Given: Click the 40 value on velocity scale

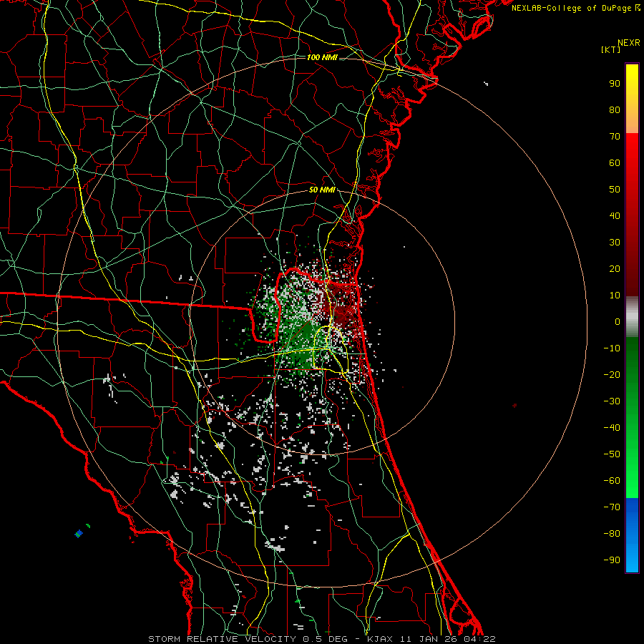Looking at the screenshot, I should [x=615, y=216].
